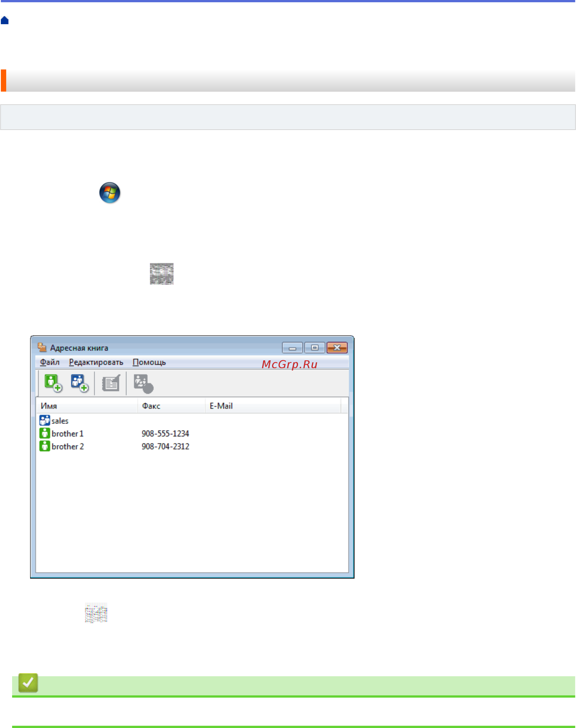Screen dimensions: 576x728
Task: Select the brother 1 contact name
Action: 68,433
